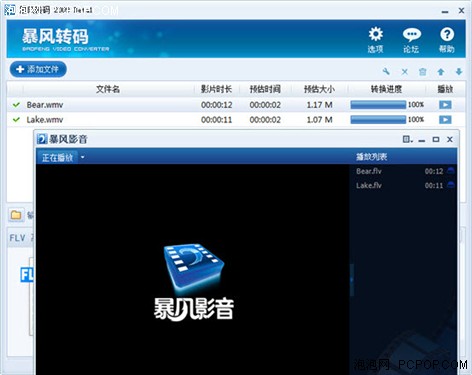Image resolution: width=472 pixels, height=375 pixels.
Task: Click the wrench settings icon in toolbar
Action: (386, 71)
